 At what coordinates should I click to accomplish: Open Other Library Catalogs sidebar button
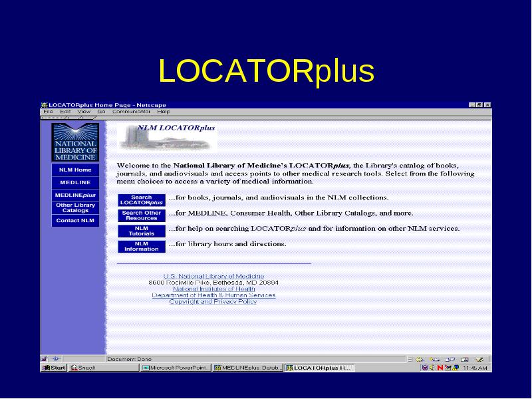(x=75, y=207)
